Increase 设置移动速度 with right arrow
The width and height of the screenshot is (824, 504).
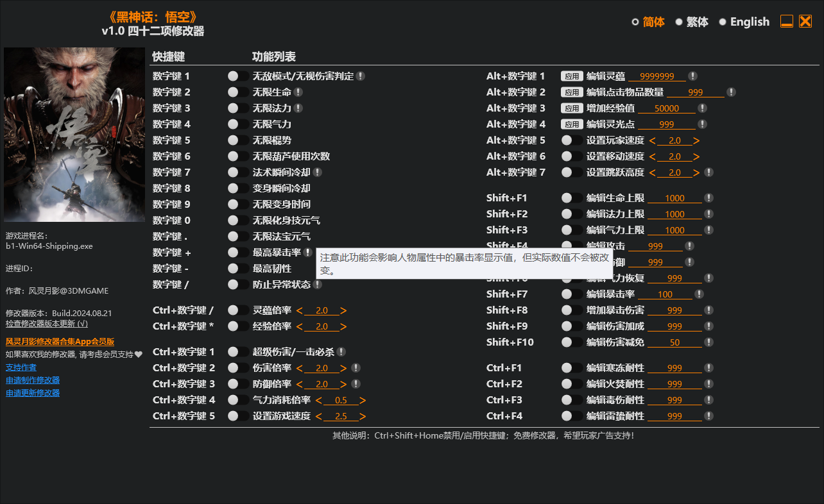pyautogui.click(x=696, y=156)
